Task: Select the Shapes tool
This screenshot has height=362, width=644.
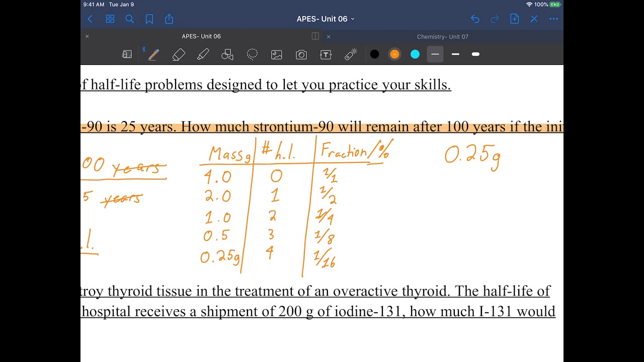Action: [227, 54]
